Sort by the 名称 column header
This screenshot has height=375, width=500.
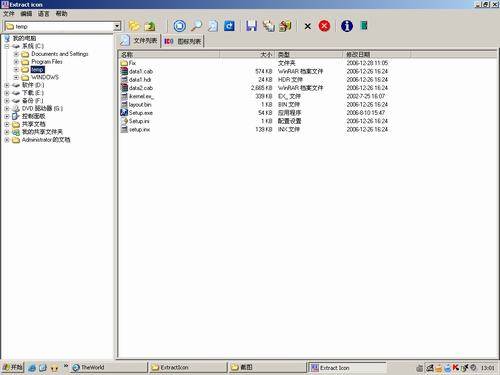pyautogui.click(x=169, y=54)
